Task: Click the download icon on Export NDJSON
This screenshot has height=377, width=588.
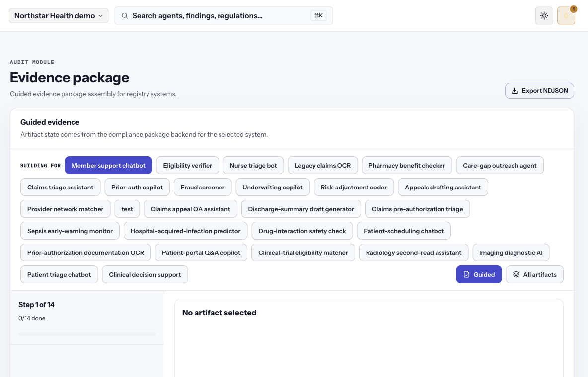Action: (x=515, y=91)
